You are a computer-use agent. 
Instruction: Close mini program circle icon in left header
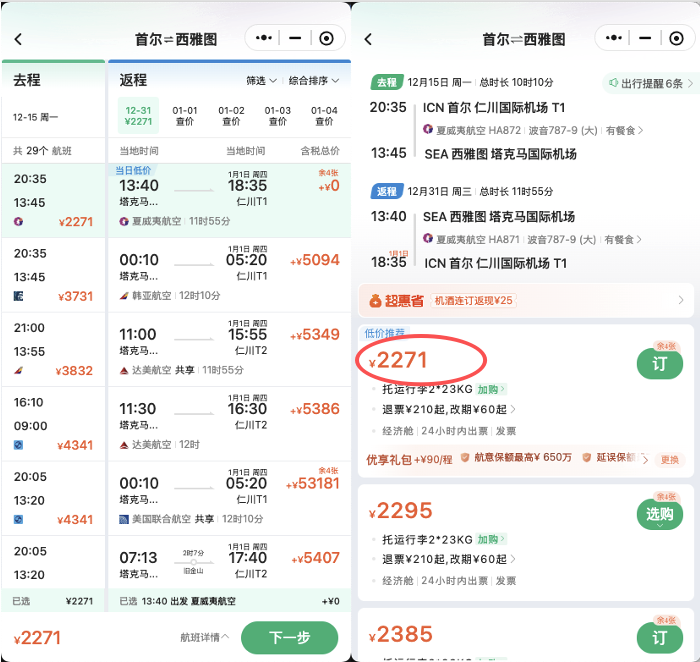pyautogui.click(x=326, y=38)
